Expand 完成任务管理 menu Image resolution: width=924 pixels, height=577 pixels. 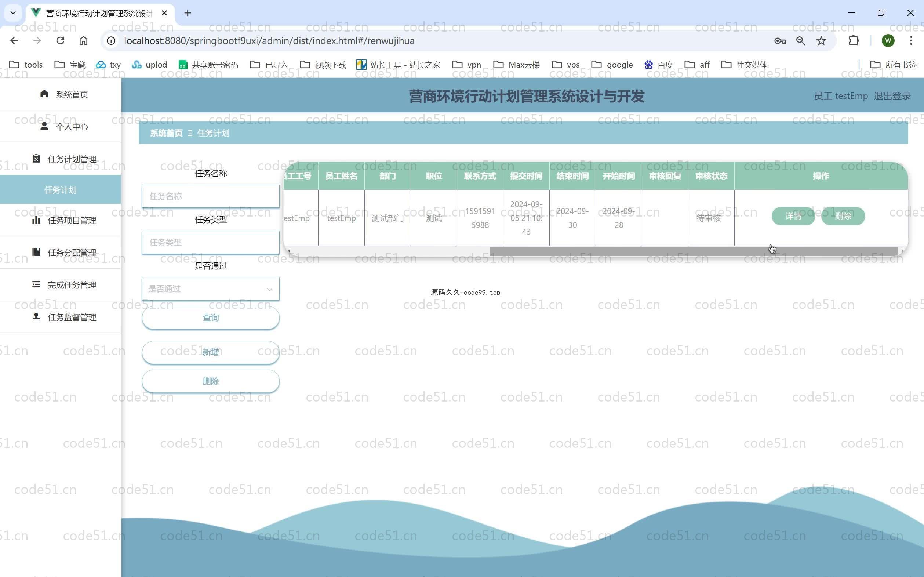click(x=61, y=285)
